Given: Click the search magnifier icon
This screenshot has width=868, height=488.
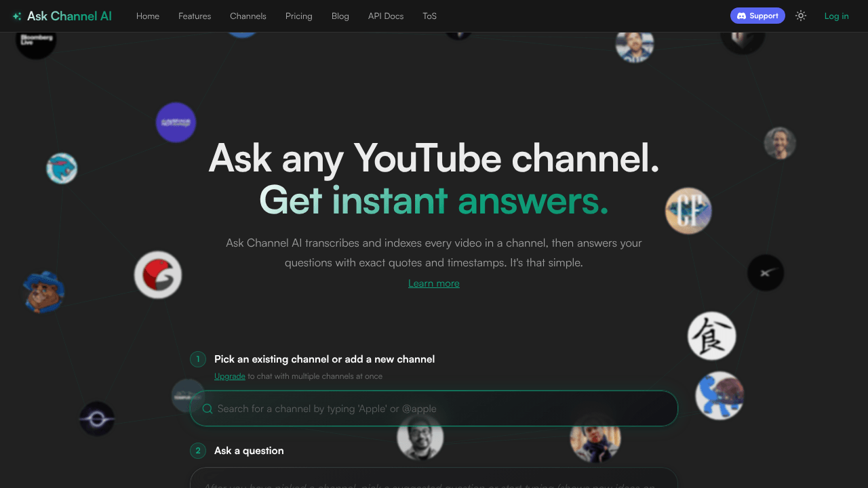Looking at the screenshot, I should click(x=208, y=409).
